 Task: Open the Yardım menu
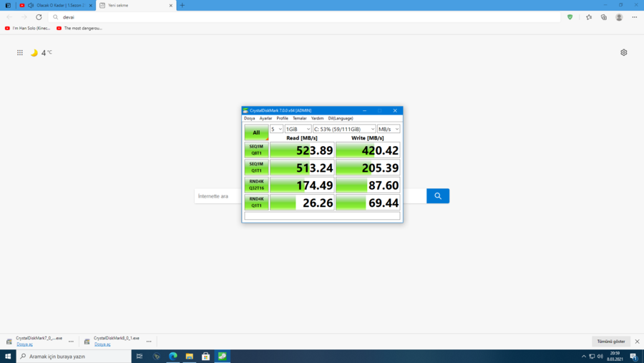point(317,118)
